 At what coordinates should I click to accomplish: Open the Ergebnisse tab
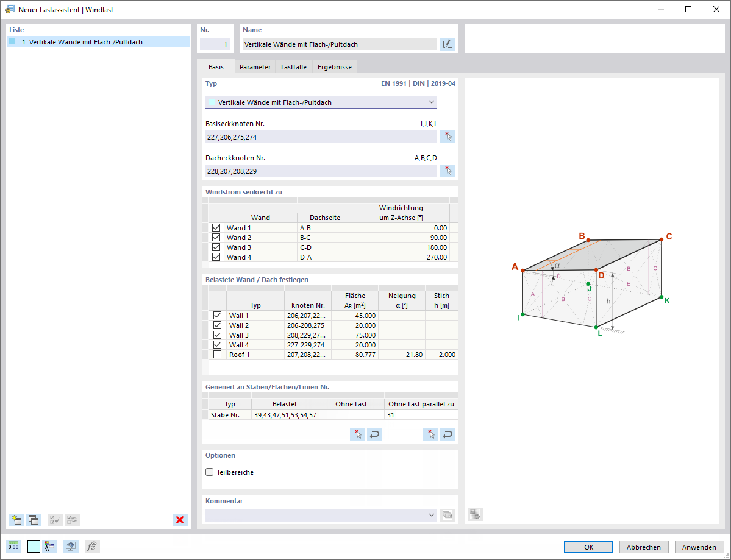point(335,67)
